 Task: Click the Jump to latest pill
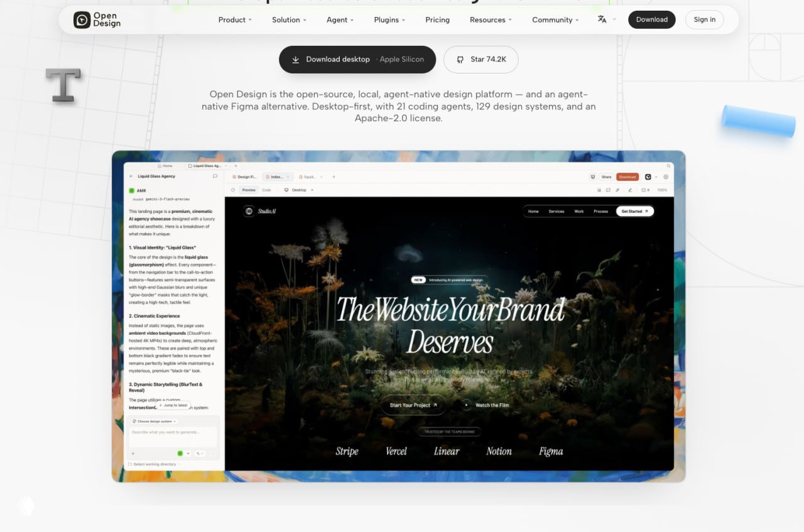(173, 405)
